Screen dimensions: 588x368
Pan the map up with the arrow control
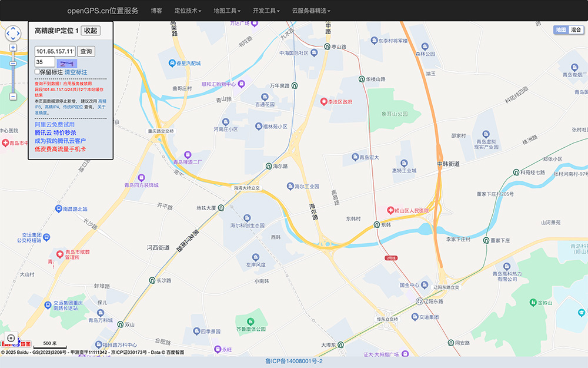(13, 29)
